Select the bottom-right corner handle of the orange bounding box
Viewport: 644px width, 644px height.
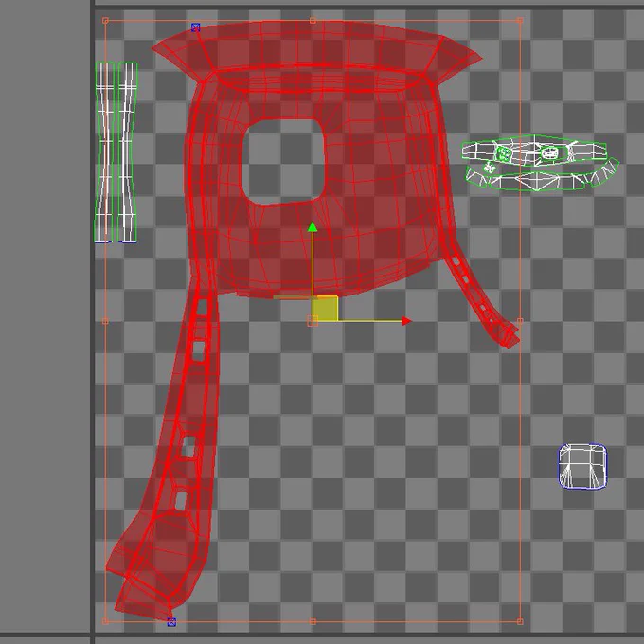click(x=520, y=622)
